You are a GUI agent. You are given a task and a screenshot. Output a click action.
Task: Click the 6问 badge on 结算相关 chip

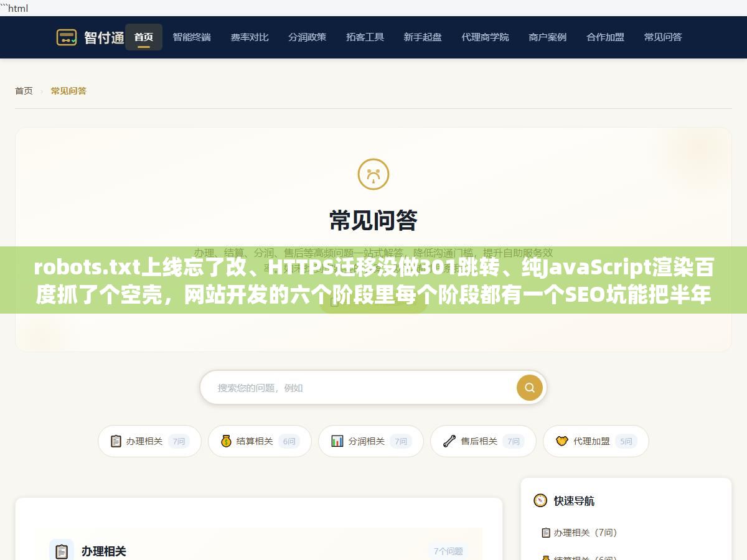[x=289, y=441]
